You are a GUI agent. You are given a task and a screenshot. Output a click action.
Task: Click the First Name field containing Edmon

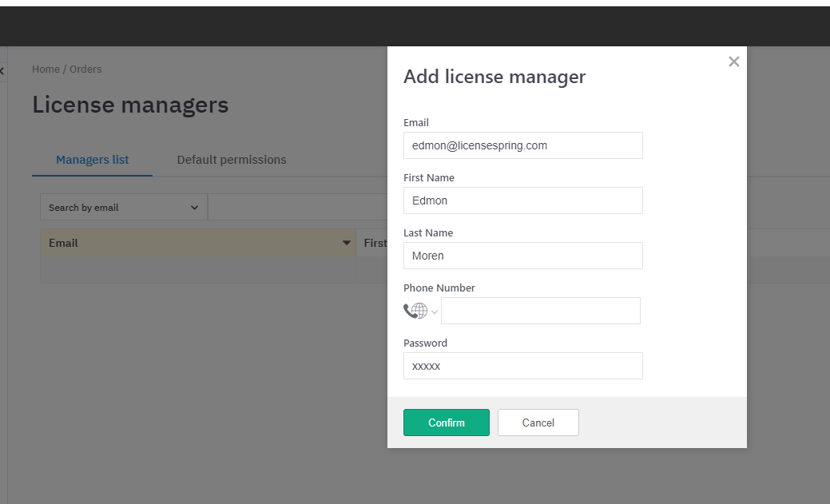[522, 200]
